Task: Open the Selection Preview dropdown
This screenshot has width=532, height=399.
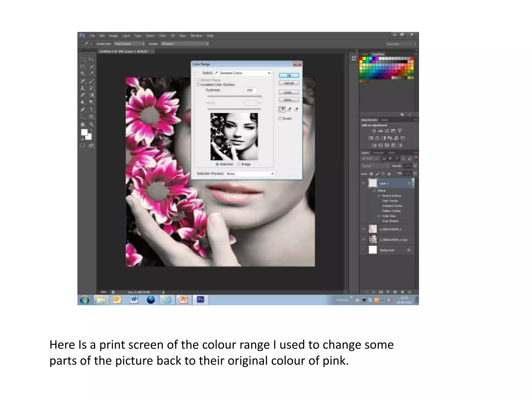Action: click(x=250, y=174)
